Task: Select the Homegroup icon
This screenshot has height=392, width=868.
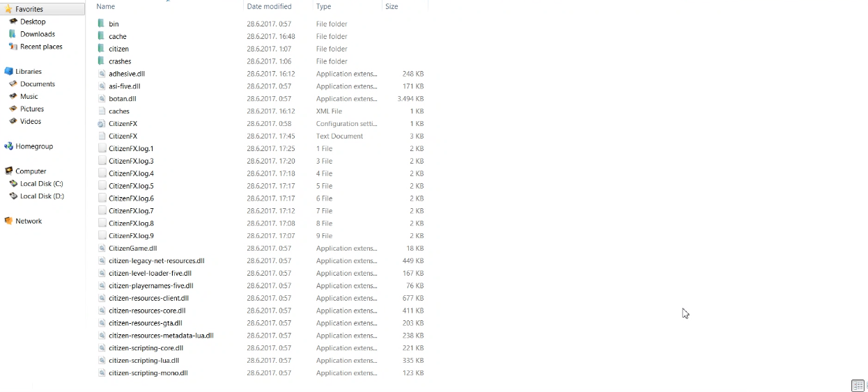Action: click(x=8, y=147)
